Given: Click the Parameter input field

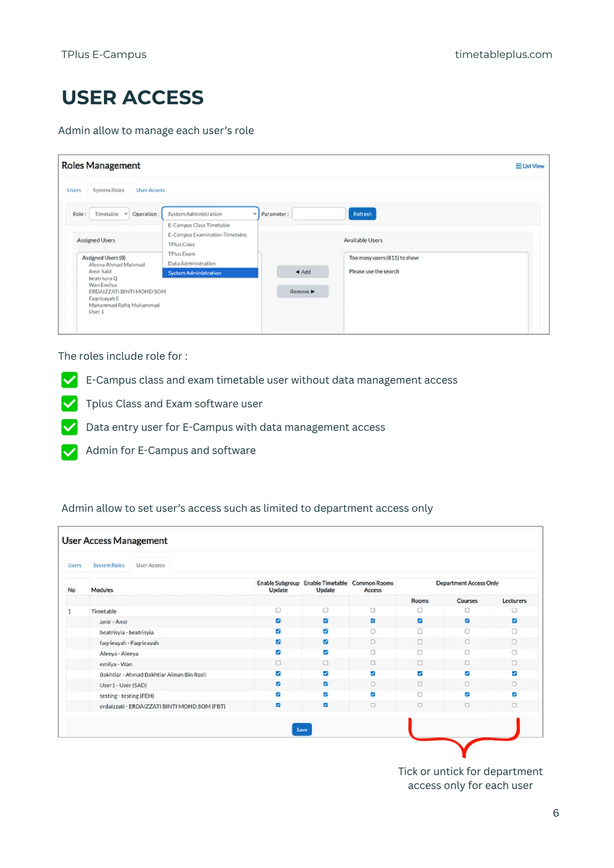Looking at the screenshot, I should coord(319,214).
